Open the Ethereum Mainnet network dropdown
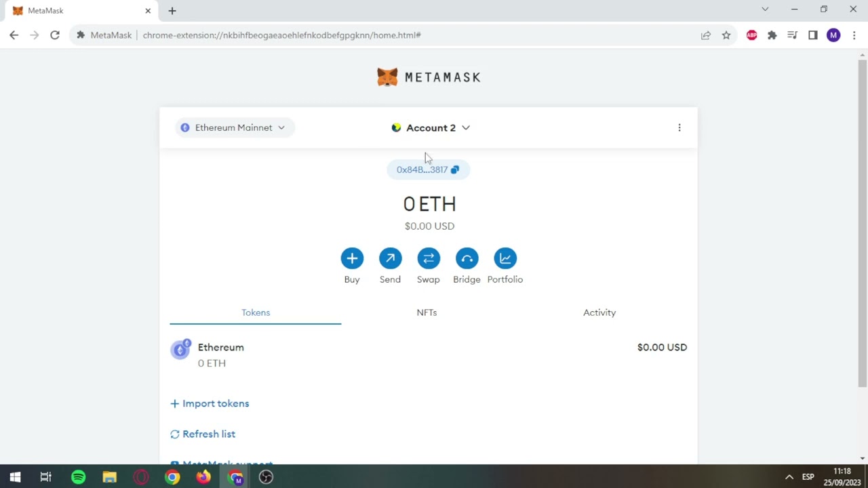 pos(235,127)
